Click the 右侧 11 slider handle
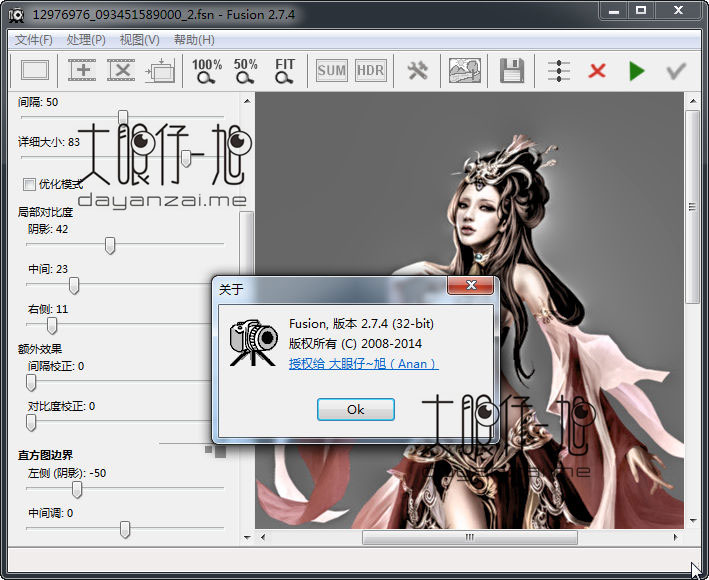The width and height of the screenshot is (709, 580). click(52, 325)
